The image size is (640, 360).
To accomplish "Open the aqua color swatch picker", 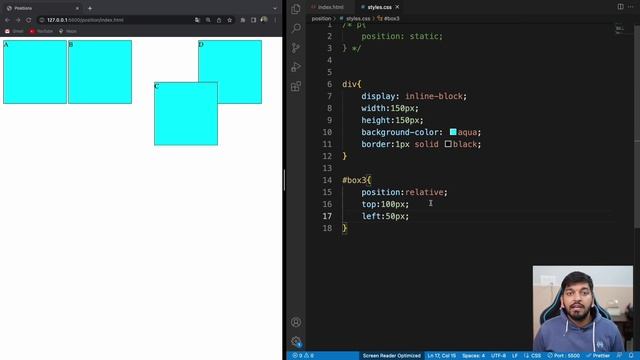I will [x=453, y=132].
